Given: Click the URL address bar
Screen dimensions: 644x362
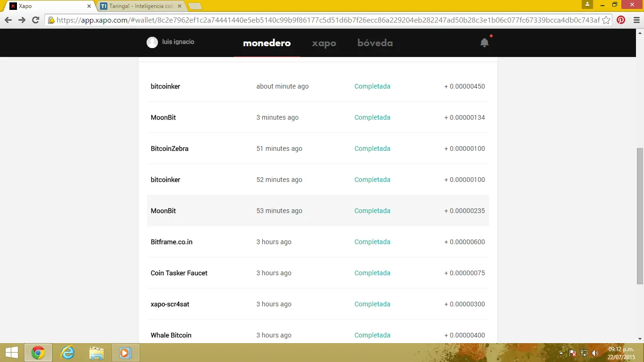Looking at the screenshot, I should tap(328, 20).
